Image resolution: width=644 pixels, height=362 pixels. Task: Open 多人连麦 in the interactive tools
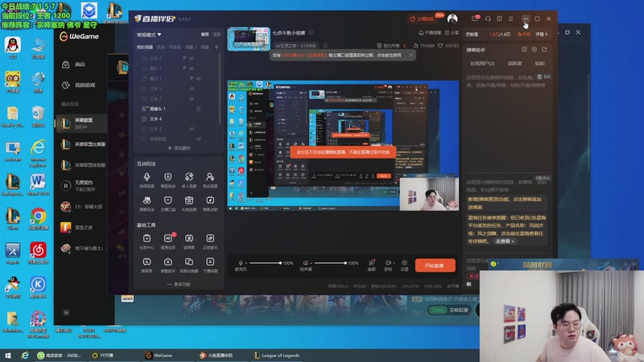coord(189,179)
